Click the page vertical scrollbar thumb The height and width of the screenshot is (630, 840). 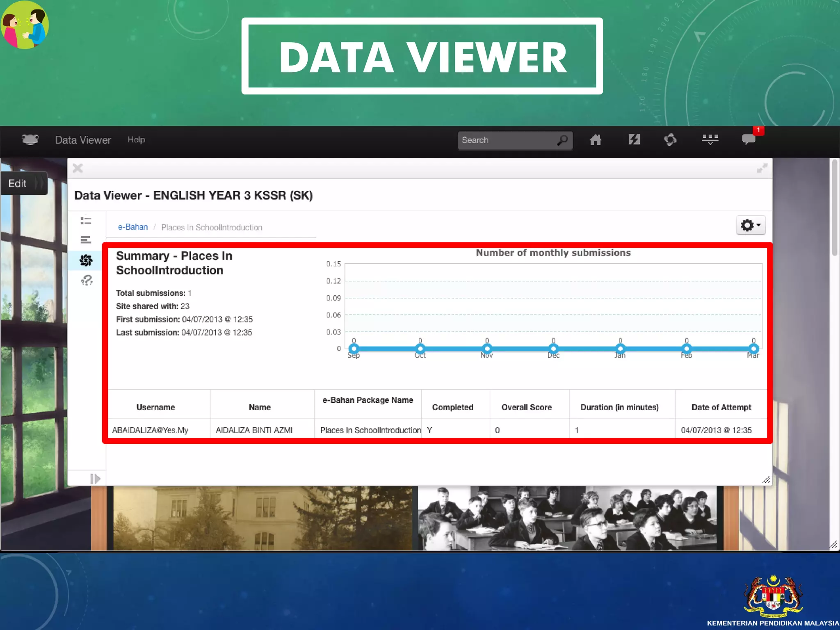pos(834,208)
